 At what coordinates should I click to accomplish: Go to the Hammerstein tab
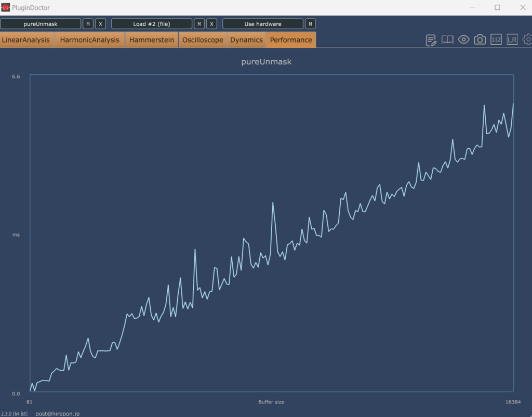[152, 40]
